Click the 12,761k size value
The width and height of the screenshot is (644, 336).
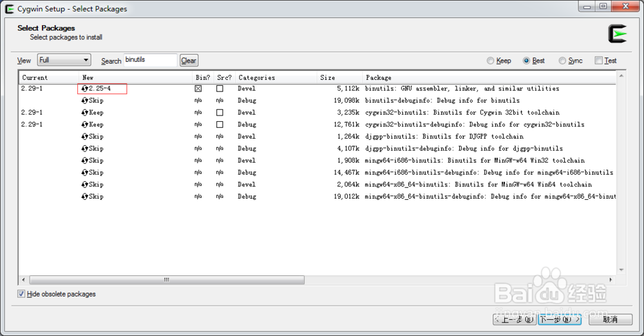tap(346, 124)
